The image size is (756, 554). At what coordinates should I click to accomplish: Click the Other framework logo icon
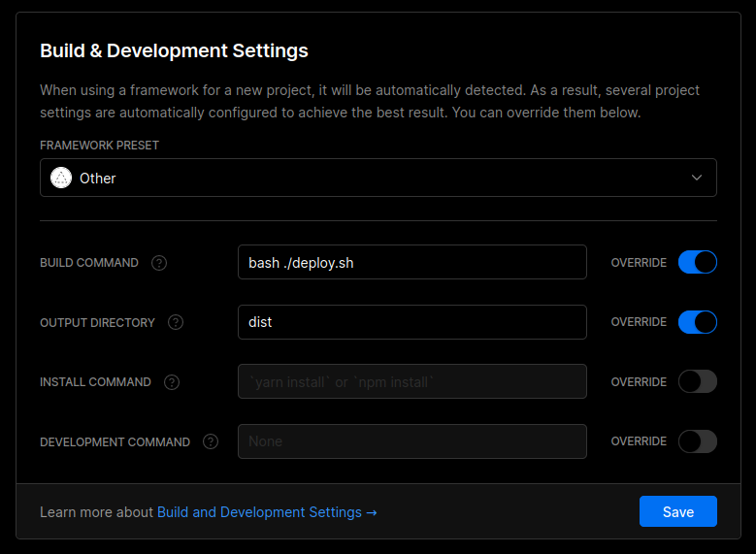pos(61,179)
